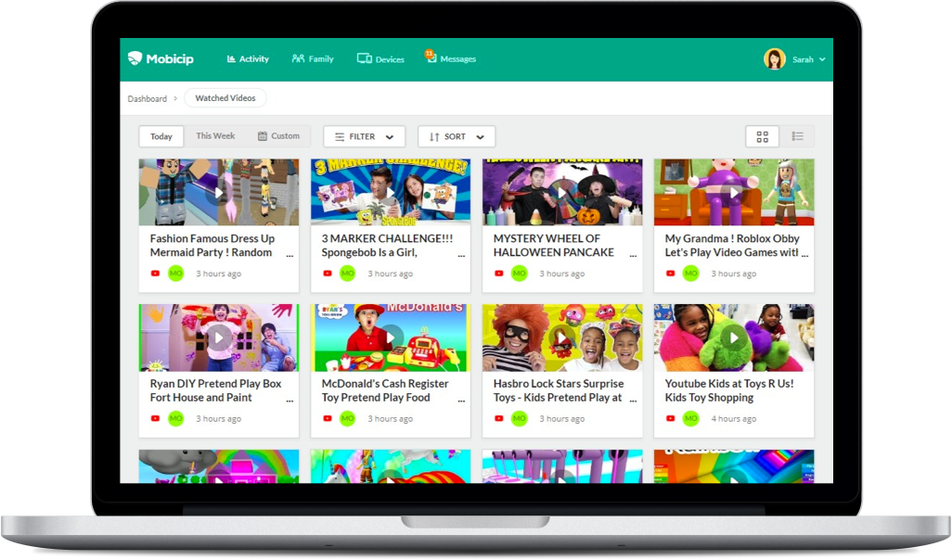Click MO user badge on Ryan DIY card
Viewport: 952px width, 560px height.
point(175,419)
